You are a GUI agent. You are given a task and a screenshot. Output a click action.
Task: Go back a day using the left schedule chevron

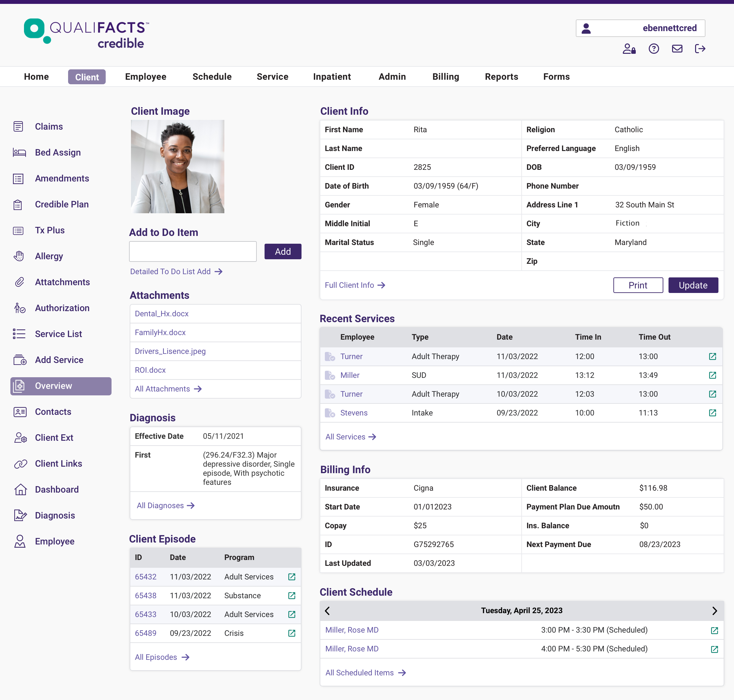[328, 611]
